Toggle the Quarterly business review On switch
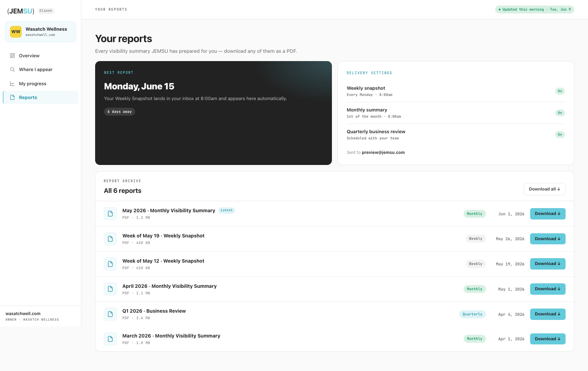This screenshot has width=588, height=371. pyautogui.click(x=560, y=135)
